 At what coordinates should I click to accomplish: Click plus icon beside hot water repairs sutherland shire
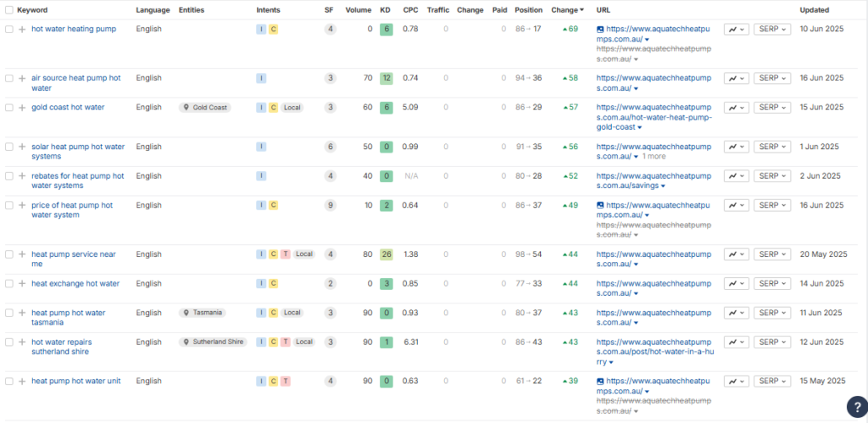click(22, 342)
